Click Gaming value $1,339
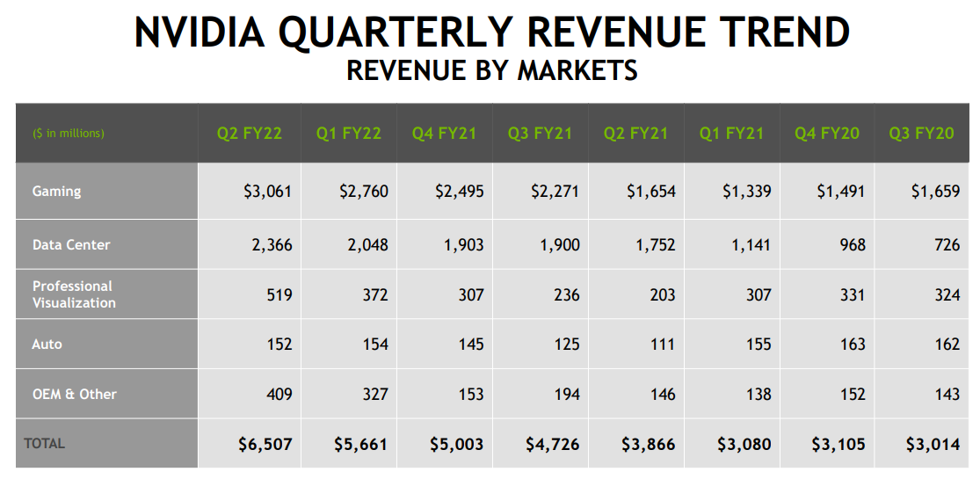 [747, 192]
